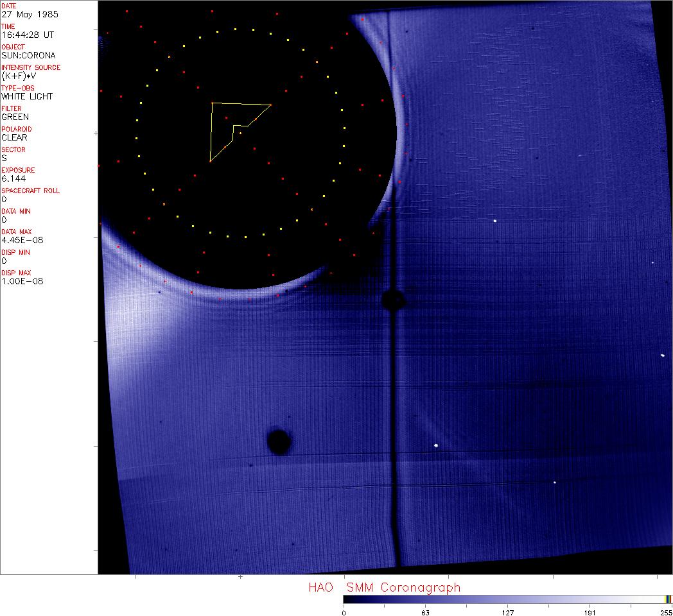Select the GREEN filter value
This screenshot has width=673, height=616.
15,117
